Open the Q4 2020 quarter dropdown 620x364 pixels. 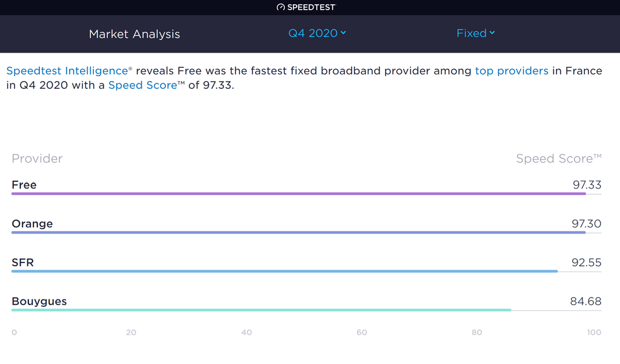click(x=317, y=33)
